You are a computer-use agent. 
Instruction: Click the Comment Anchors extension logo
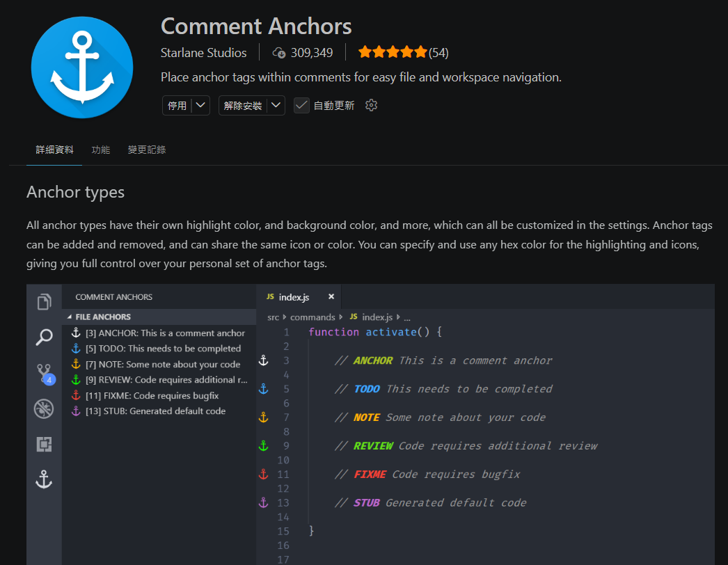point(82,67)
